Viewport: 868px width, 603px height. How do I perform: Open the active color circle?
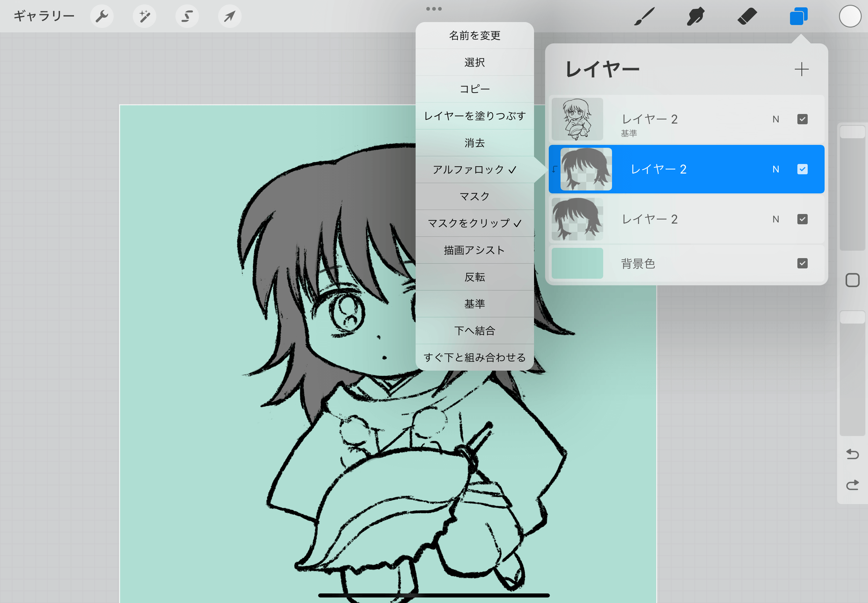pos(850,16)
